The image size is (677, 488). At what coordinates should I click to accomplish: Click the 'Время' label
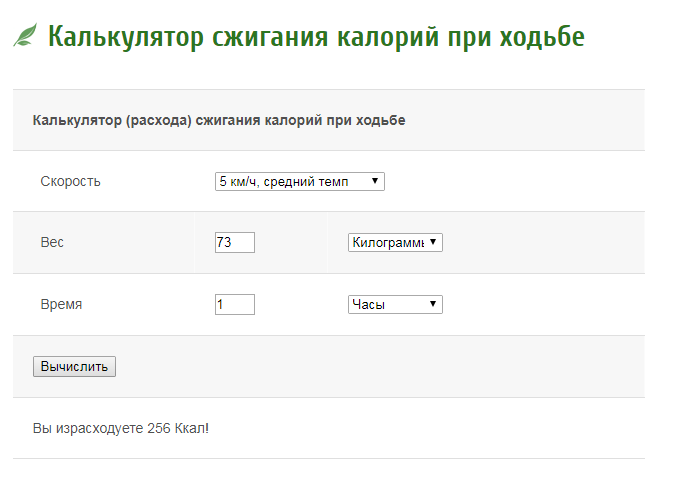pyautogui.click(x=61, y=304)
